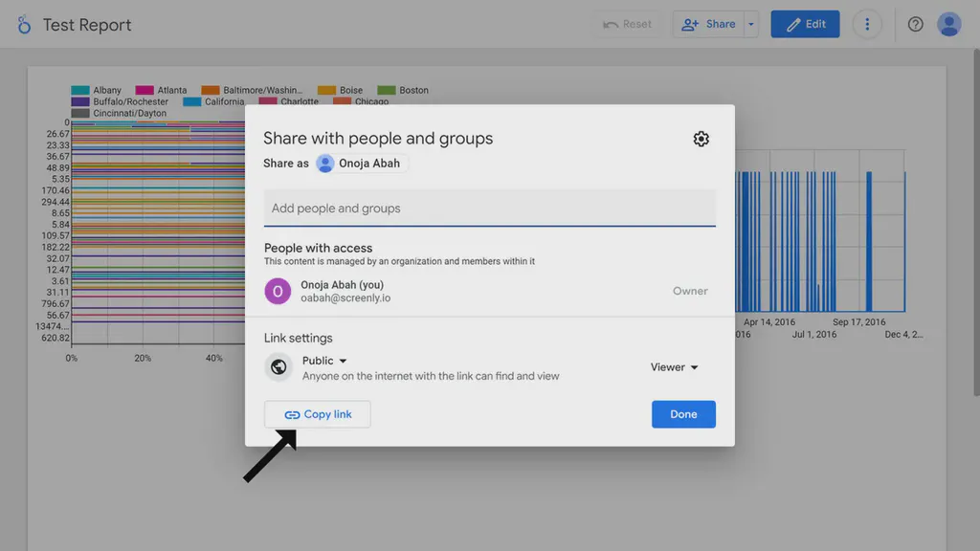Click the globe Public visibility icon
Viewport: 980px width, 551px height.
click(x=278, y=366)
